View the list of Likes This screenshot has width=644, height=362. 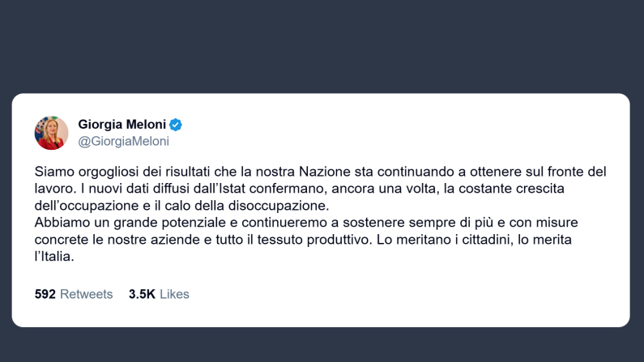click(174, 294)
